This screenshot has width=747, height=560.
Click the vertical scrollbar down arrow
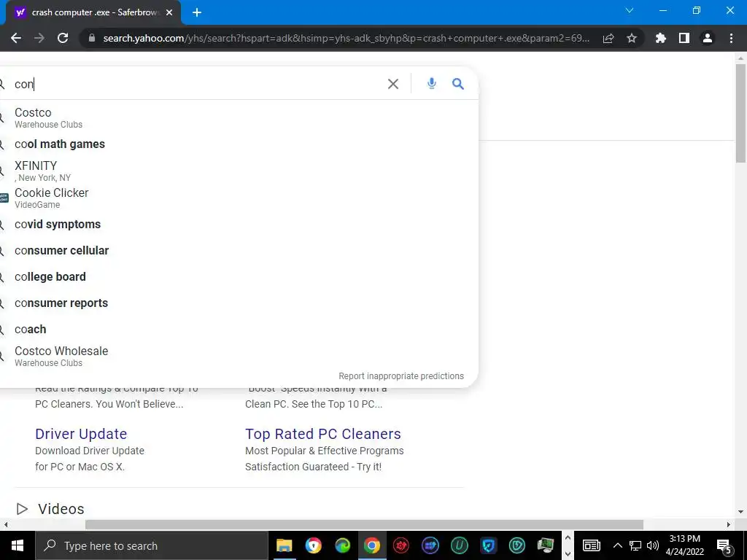click(741, 512)
